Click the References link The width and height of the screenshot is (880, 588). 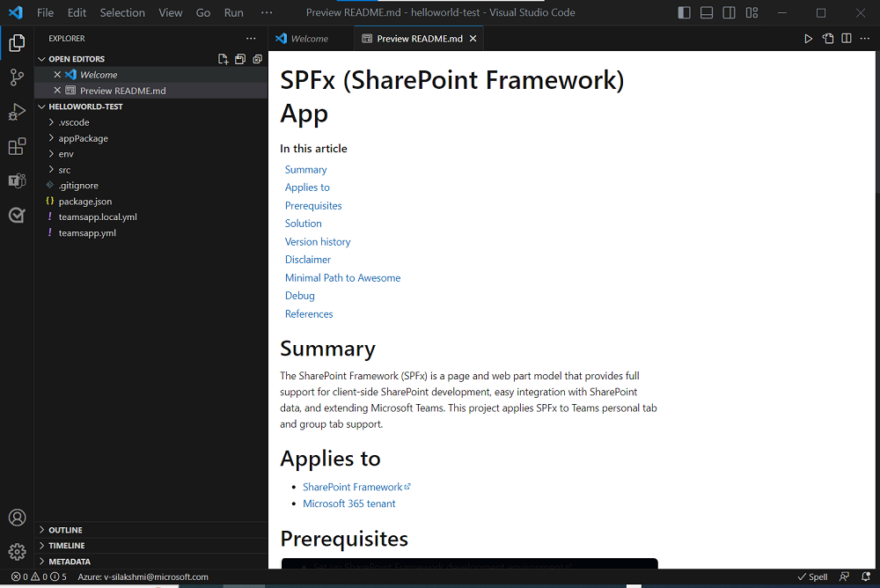click(x=309, y=314)
